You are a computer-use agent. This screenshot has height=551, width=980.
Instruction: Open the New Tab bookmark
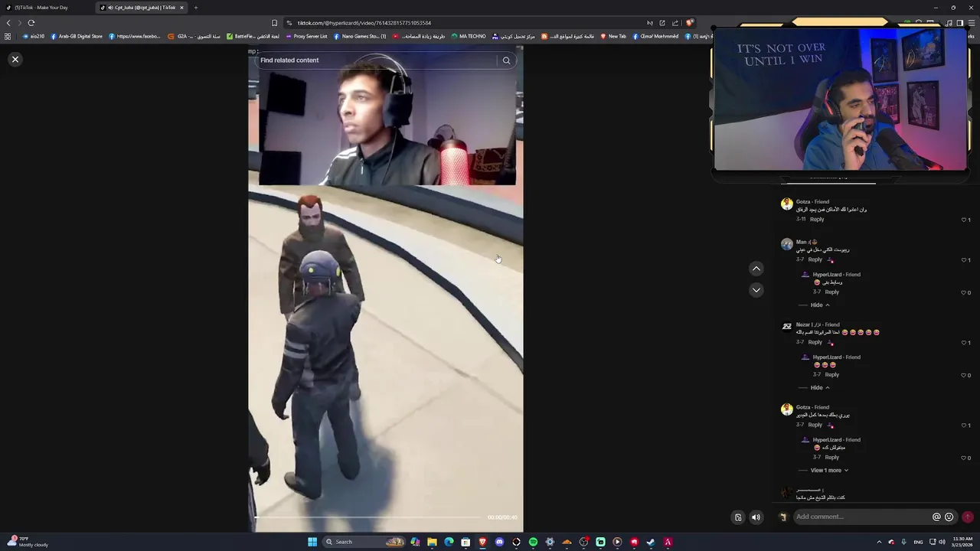(x=613, y=36)
